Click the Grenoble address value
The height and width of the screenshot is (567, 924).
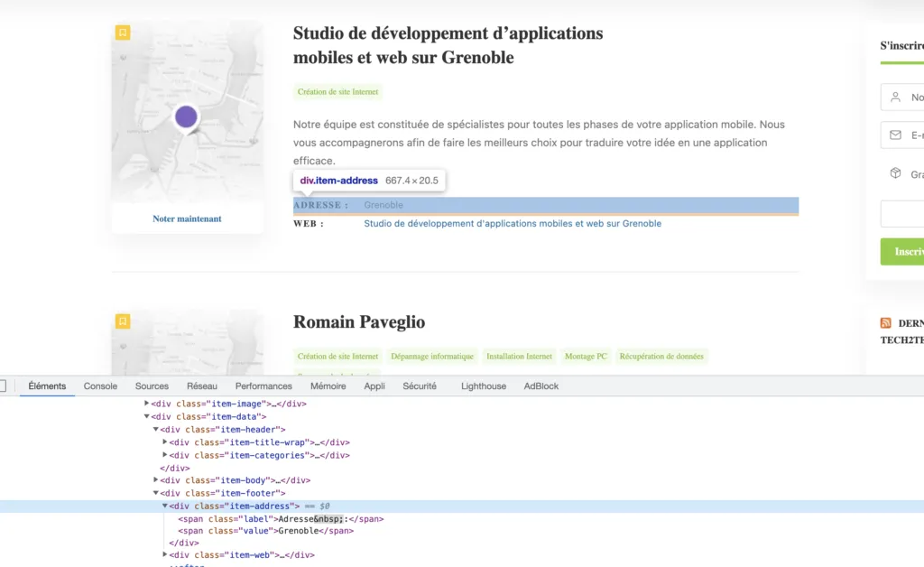point(383,205)
